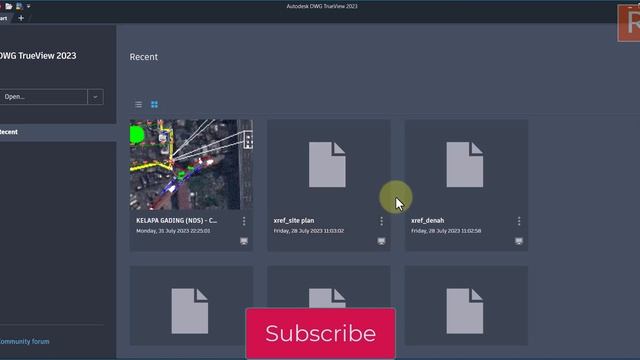Open a new tab with the plus button
The height and width of the screenshot is (360, 640).
pyautogui.click(x=21, y=18)
